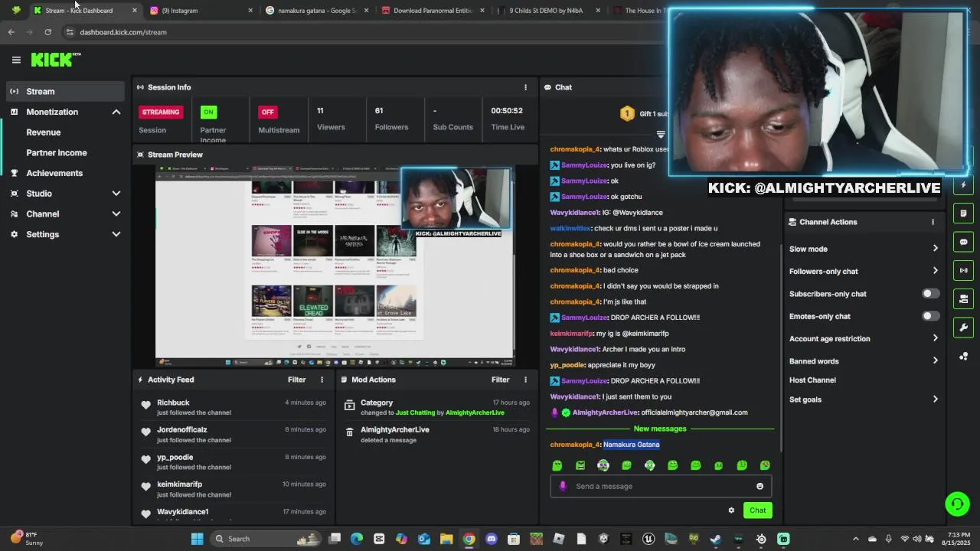Click Richbuck in the Activity Feed

(173, 403)
